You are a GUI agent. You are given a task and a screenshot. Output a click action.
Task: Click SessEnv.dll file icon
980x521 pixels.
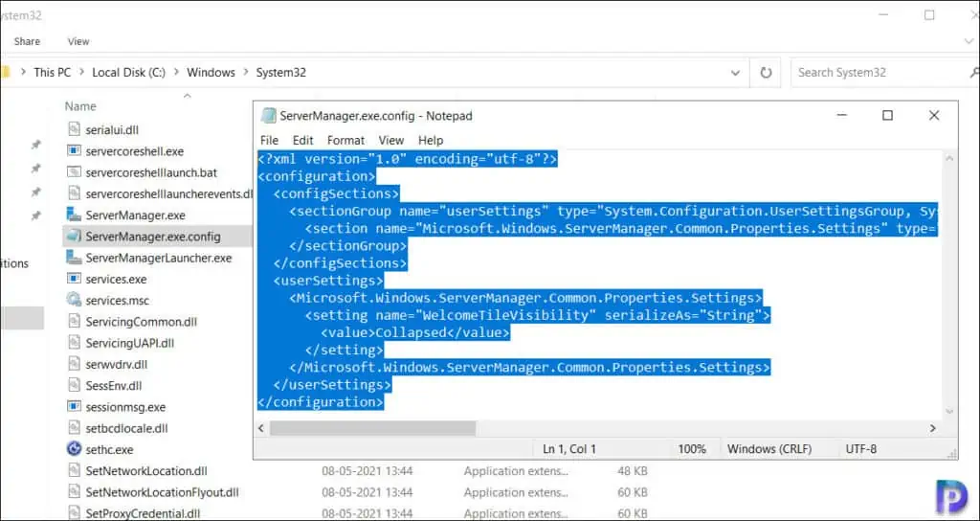[75, 385]
